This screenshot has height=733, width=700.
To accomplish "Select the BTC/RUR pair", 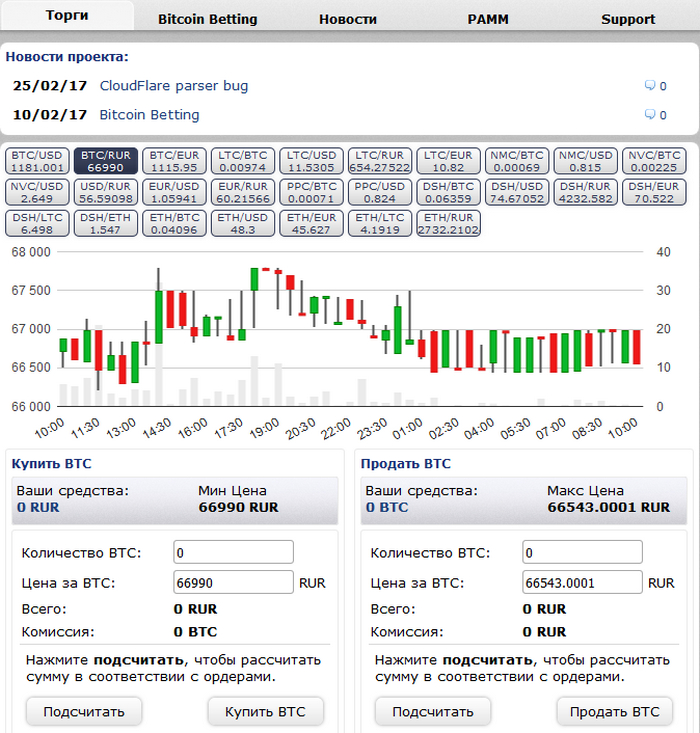I will coord(106,161).
